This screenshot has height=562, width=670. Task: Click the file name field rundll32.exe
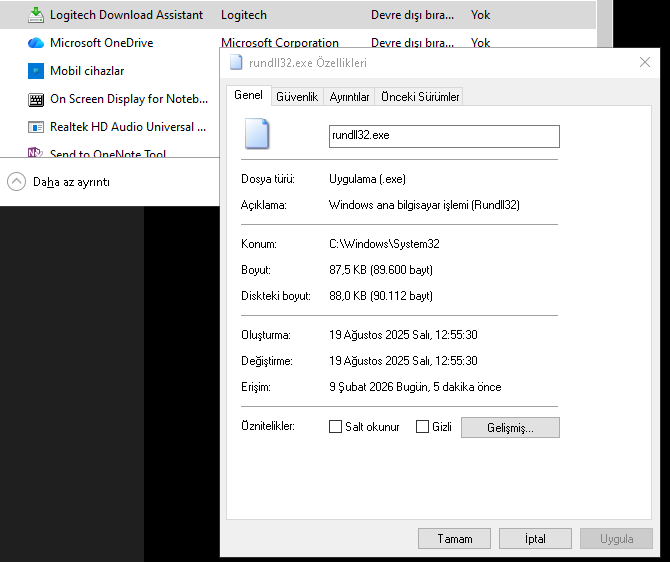444,136
